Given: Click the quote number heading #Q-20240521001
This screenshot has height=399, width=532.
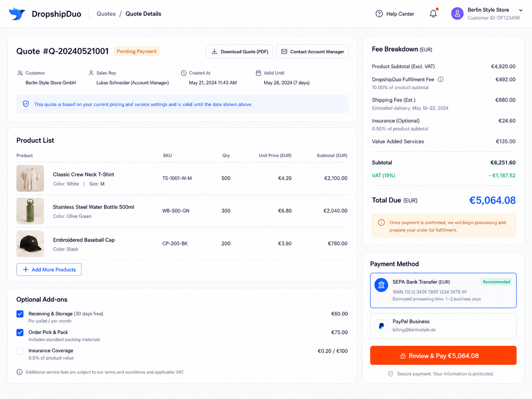Looking at the screenshot, I should pos(62,51).
